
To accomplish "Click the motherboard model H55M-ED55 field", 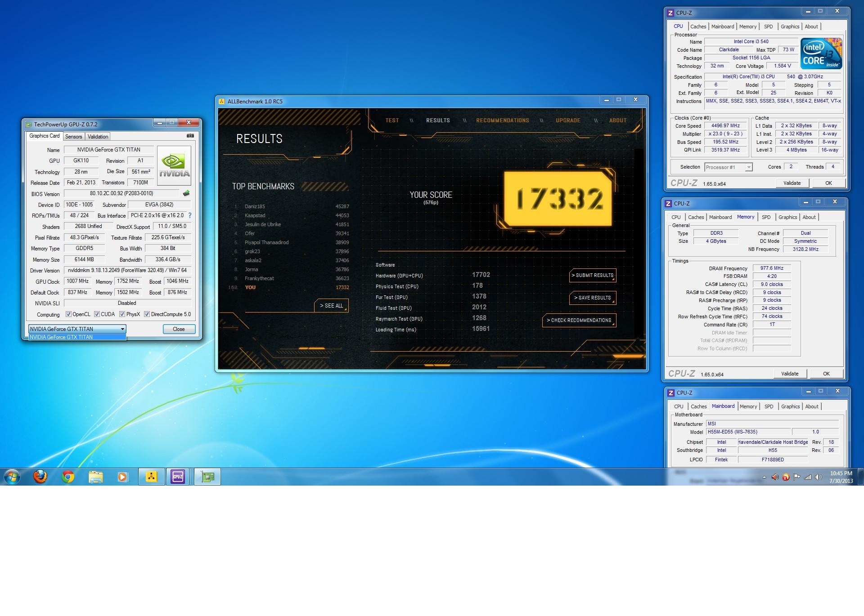I will point(748,432).
